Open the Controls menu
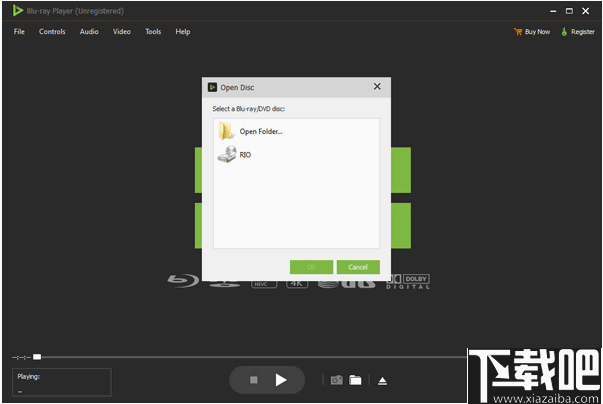This screenshot has height=404, width=603. pos(52,32)
